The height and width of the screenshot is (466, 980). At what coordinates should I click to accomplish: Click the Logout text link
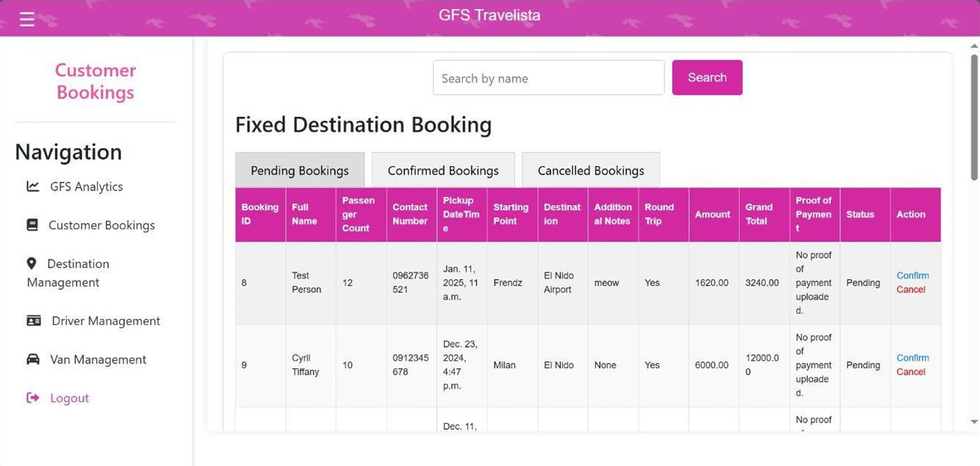[70, 398]
